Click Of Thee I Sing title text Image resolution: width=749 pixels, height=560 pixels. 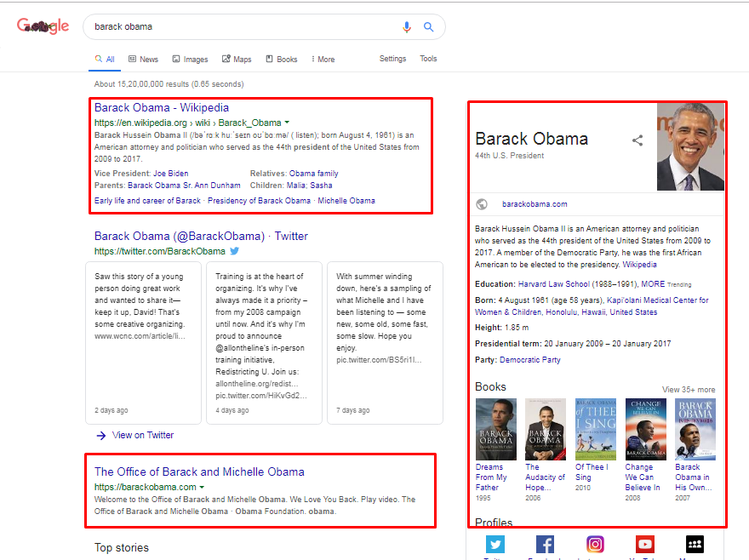point(592,472)
